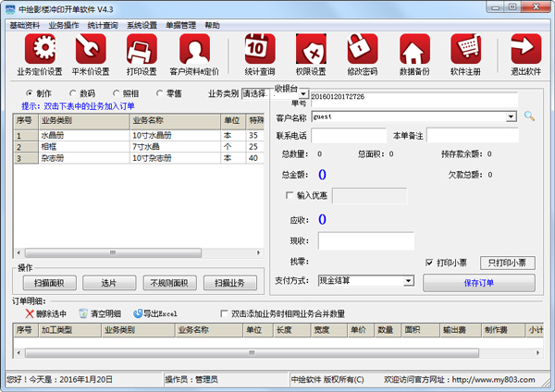
Task: Expand the 客户名称 combo box arrow
Action: point(511,116)
